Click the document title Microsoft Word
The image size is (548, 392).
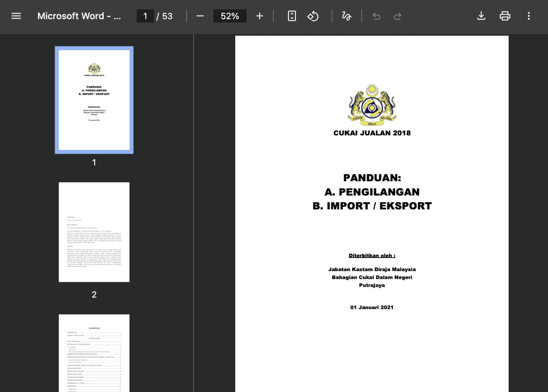pos(79,16)
